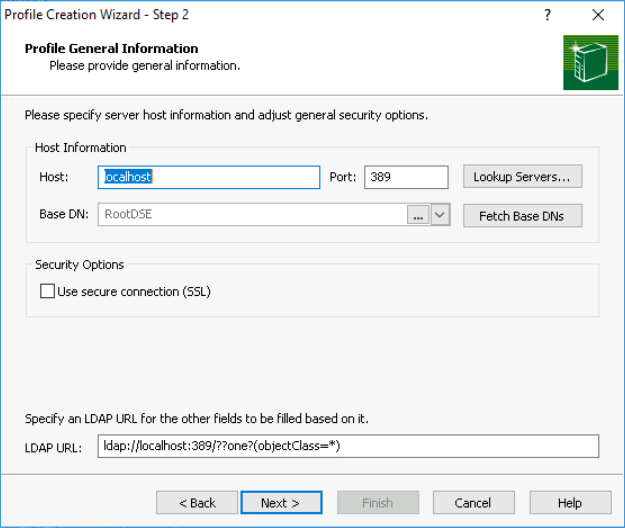Click the 'Profile Creation Wizard - Step 2' title
The width and height of the screenshot is (625, 528).
96,15
